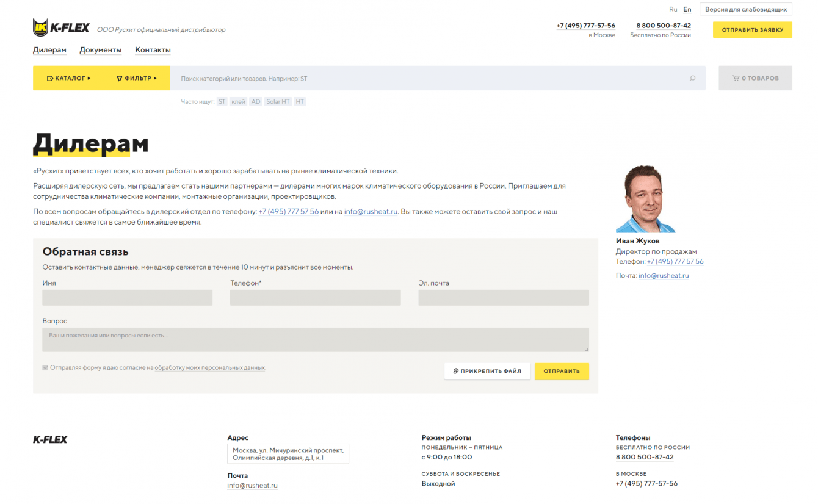
Task: Click the Телефон input field
Action: point(316,298)
